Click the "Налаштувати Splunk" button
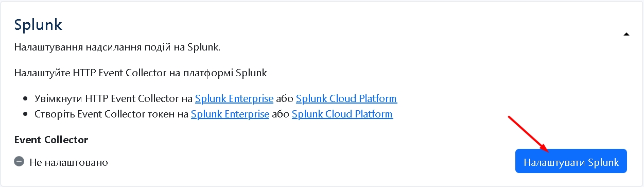 tap(571, 161)
